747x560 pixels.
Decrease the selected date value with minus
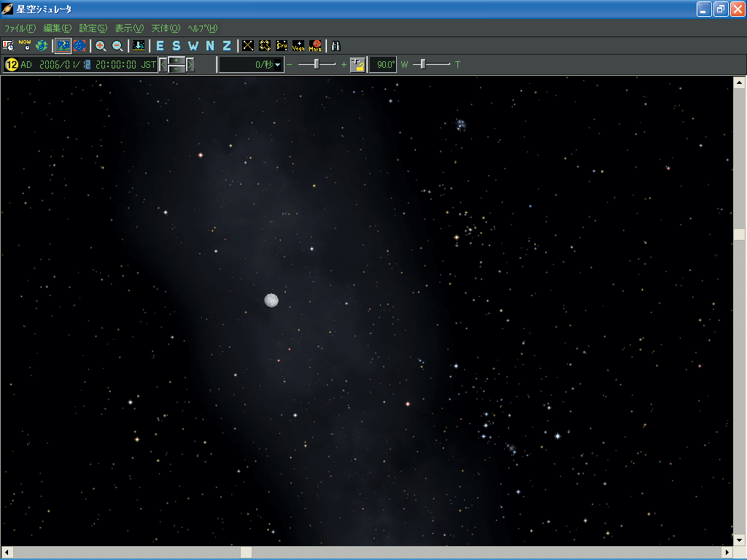(177, 69)
